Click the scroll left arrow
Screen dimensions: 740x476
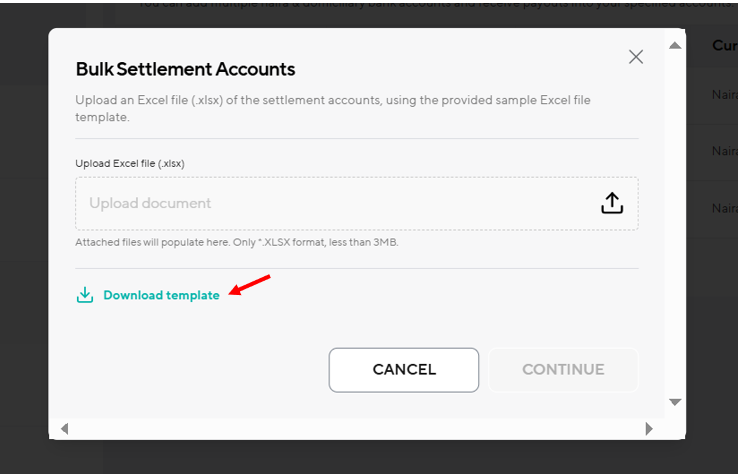(x=65, y=429)
